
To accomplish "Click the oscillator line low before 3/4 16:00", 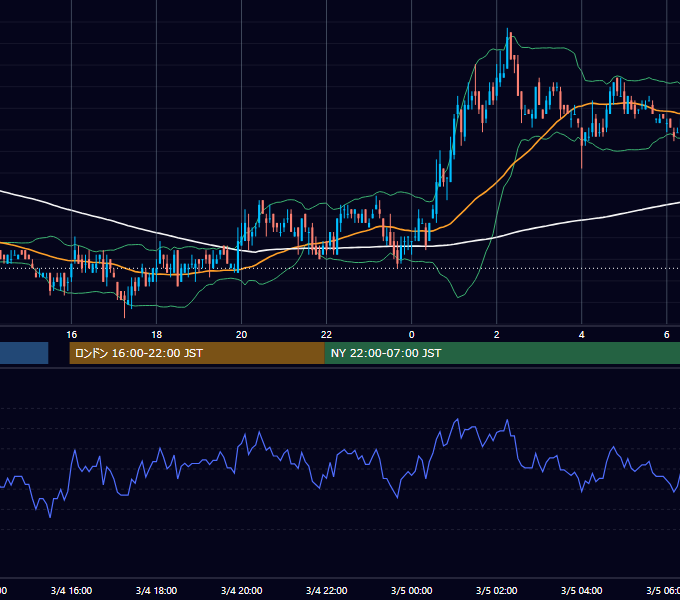I will click(x=50, y=516).
